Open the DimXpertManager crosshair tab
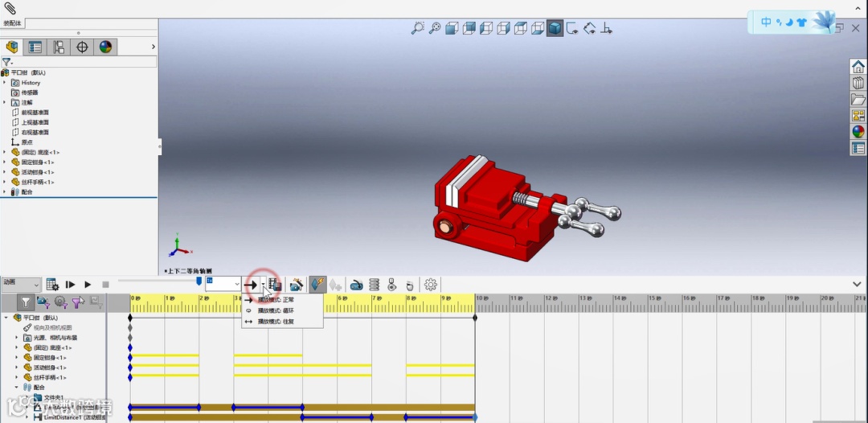Viewport: 868px width, 423px height. click(x=82, y=47)
